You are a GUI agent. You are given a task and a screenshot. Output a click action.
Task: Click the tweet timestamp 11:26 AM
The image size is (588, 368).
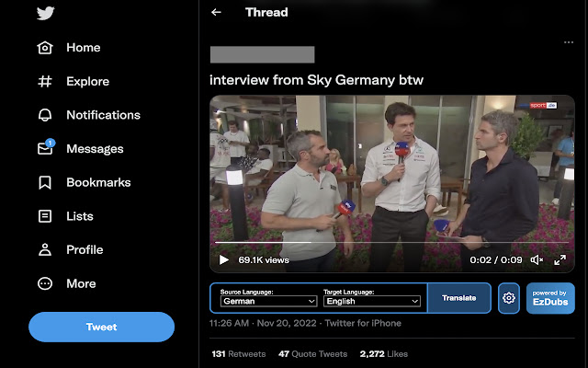[229, 323]
